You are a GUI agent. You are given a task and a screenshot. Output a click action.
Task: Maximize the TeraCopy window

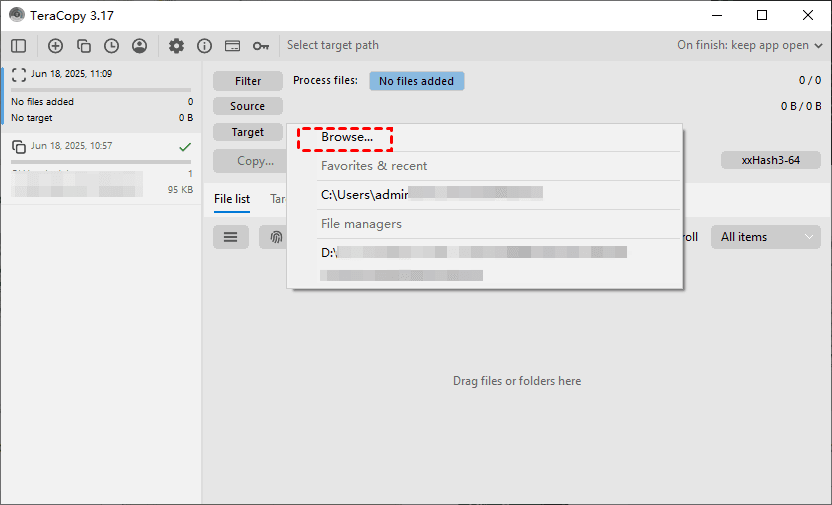(762, 15)
